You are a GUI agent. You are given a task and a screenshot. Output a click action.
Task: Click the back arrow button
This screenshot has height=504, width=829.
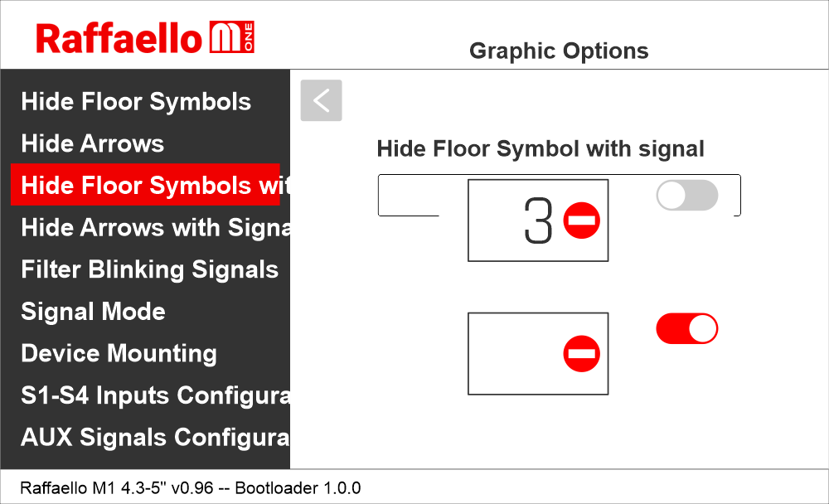tap(321, 100)
